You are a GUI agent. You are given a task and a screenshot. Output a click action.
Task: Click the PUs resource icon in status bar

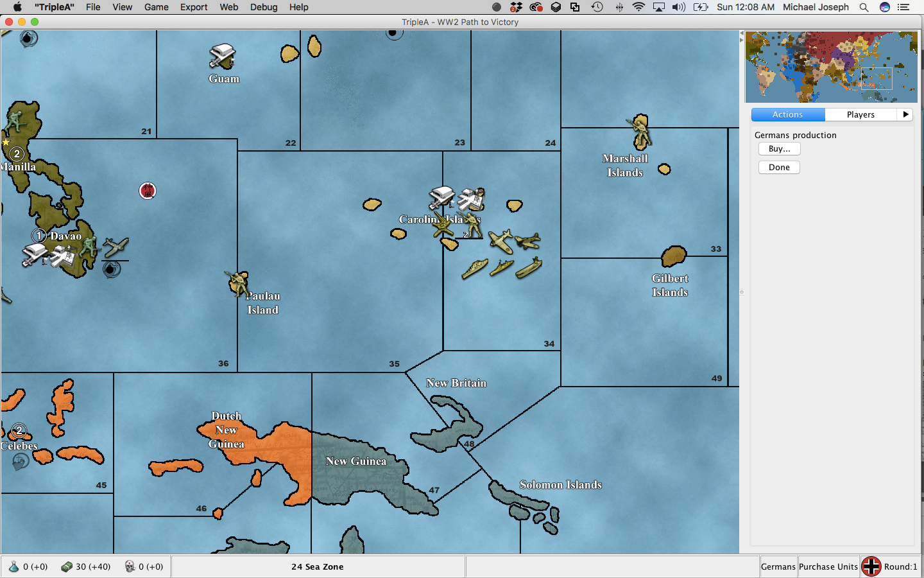[x=67, y=566]
